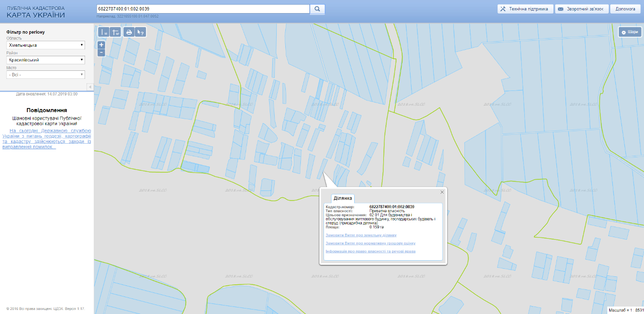Open the Місто dropdown
The width and height of the screenshot is (644, 314).
coord(45,74)
